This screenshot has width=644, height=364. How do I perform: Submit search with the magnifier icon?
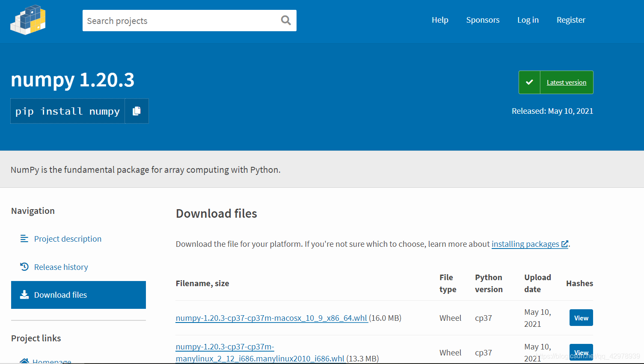coord(286,20)
